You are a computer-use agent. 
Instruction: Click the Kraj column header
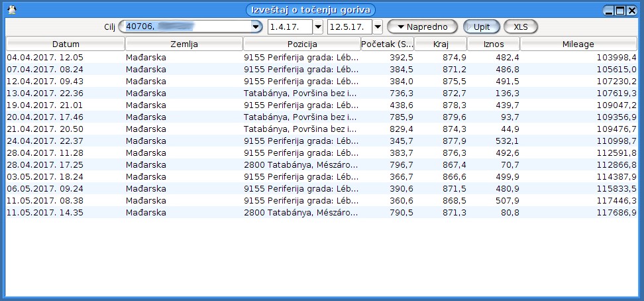pos(440,44)
